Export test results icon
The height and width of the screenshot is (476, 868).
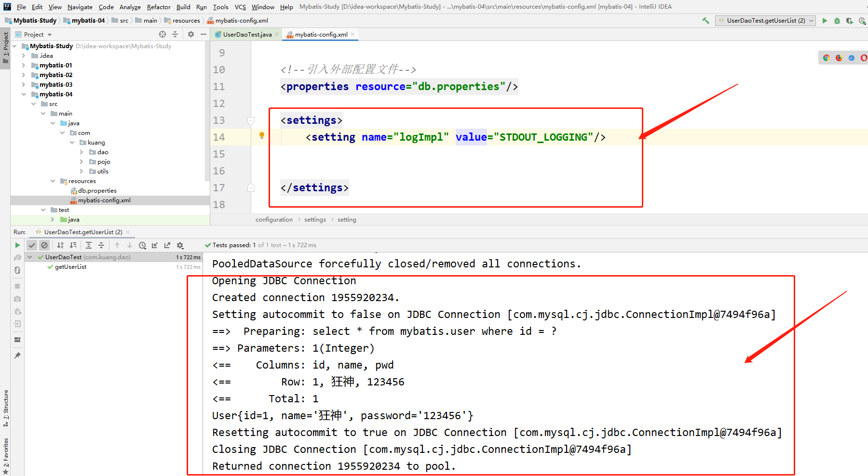click(167, 245)
